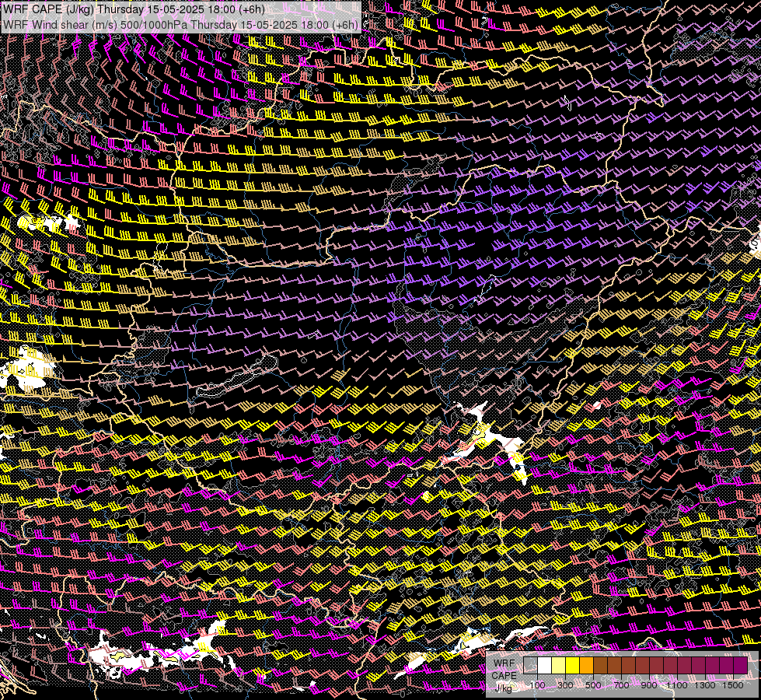
Task: Click the legend value 900
Action: pyautogui.click(x=649, y=685)
